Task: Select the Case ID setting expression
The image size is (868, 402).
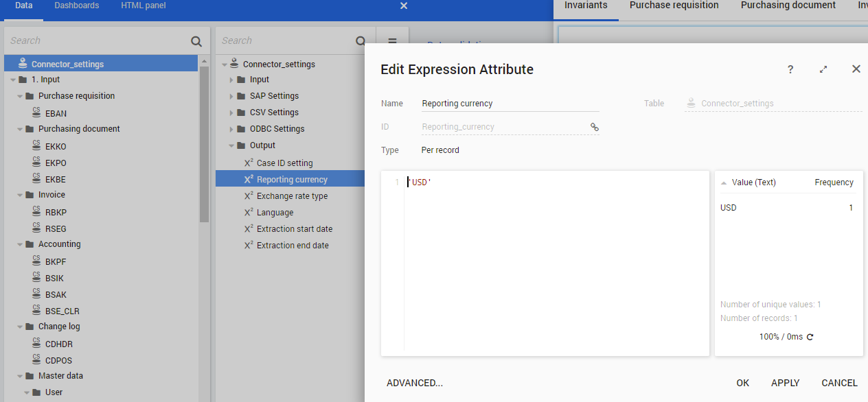Action: [284, 163]
